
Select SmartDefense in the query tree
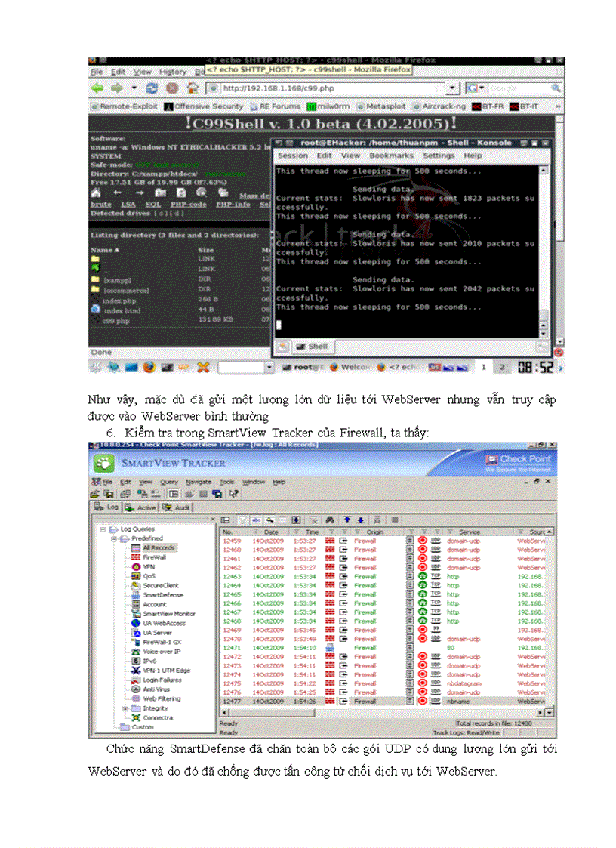[161, 595]
